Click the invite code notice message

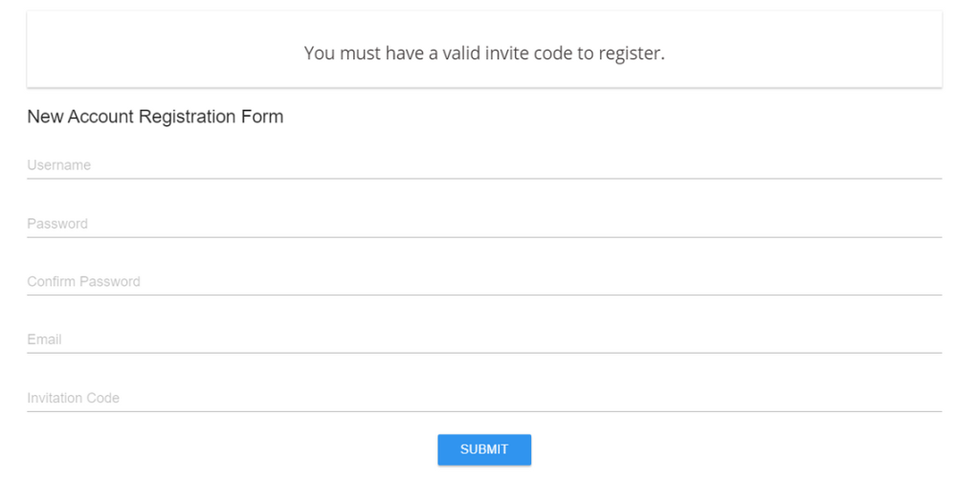pos(484,53)
